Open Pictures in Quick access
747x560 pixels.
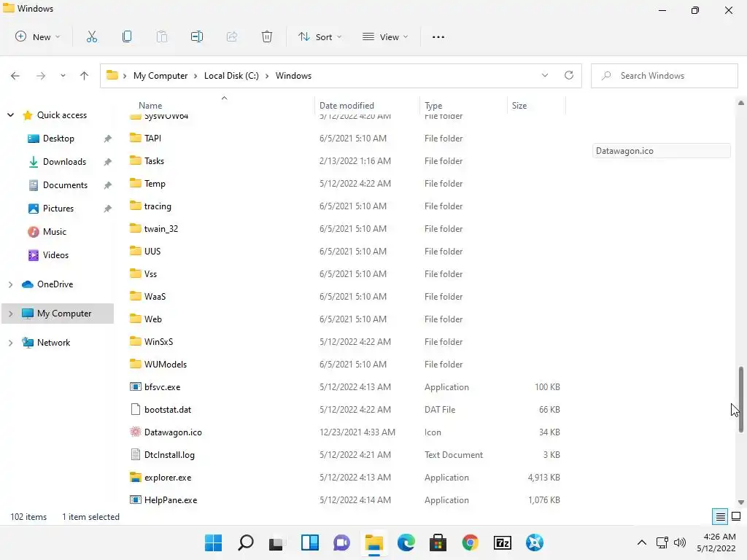click(58, 209)
